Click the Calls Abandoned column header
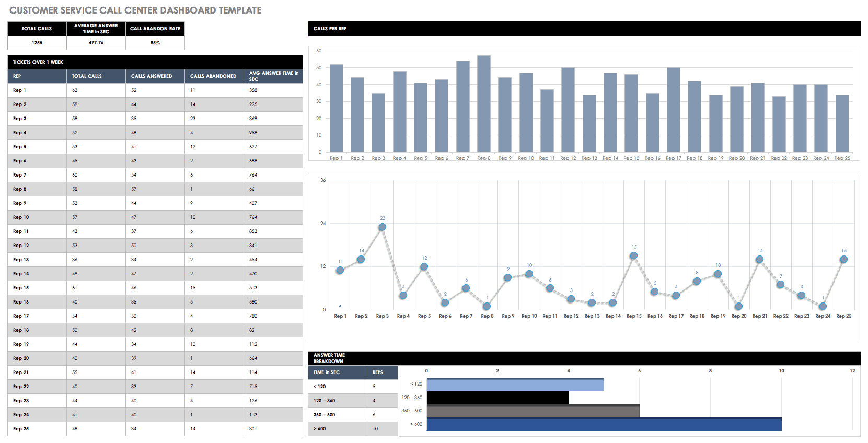868x443 pixels. tap(214, 76)
